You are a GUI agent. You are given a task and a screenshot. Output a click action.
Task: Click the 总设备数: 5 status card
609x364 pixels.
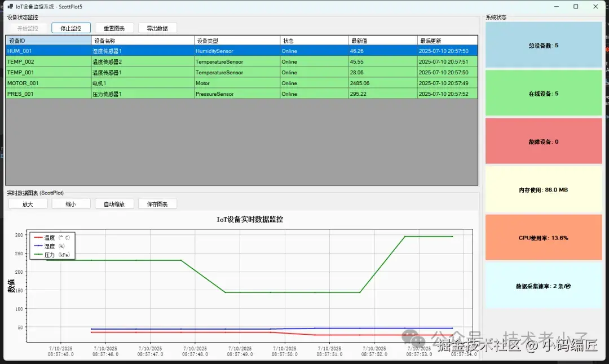click(x=544, y=45)
